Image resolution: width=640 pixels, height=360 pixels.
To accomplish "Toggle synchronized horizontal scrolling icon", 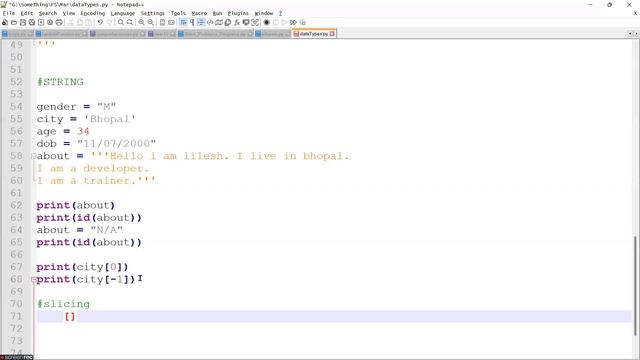I will point(171,22).
